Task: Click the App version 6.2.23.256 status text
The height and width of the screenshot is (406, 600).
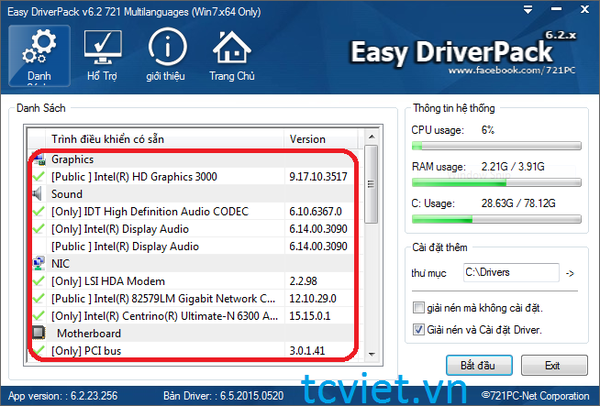Action: (x=63, y=396)
